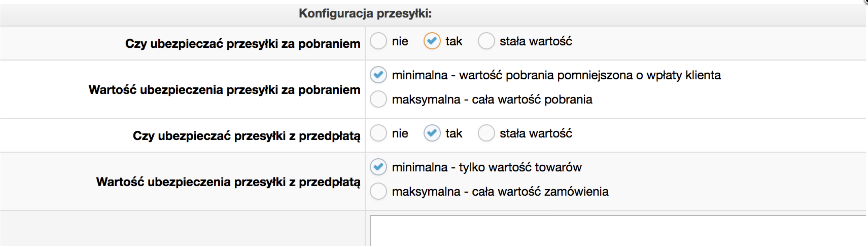Screen dimensions: 868x247
Task: Choose 'tak' radio for 'ubezpieczać przesyłki za pobraniem'
Action: (x=432, y=41)
